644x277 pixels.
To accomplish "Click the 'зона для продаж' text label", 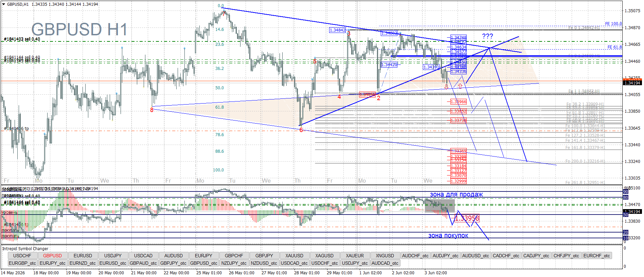I will tap(456, 195).
